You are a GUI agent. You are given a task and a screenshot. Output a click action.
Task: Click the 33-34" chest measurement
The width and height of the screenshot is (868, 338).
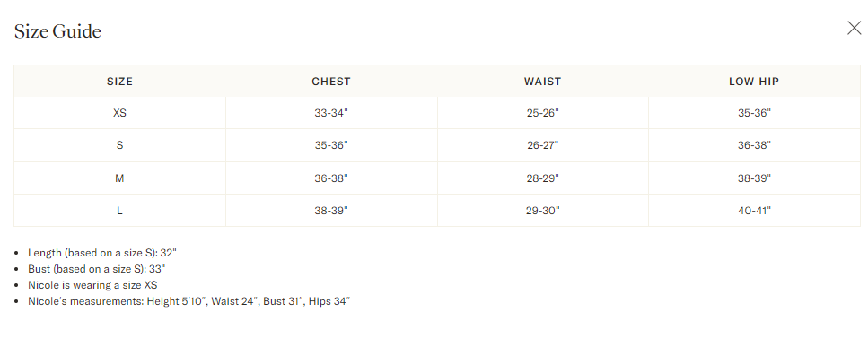(x=331, y=113)
